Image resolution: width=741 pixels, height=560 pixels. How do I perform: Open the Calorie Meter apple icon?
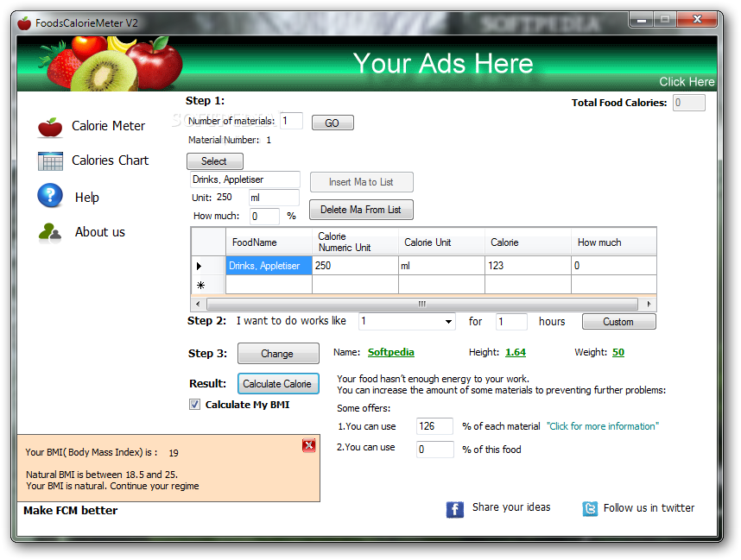[x=50, y=127]
